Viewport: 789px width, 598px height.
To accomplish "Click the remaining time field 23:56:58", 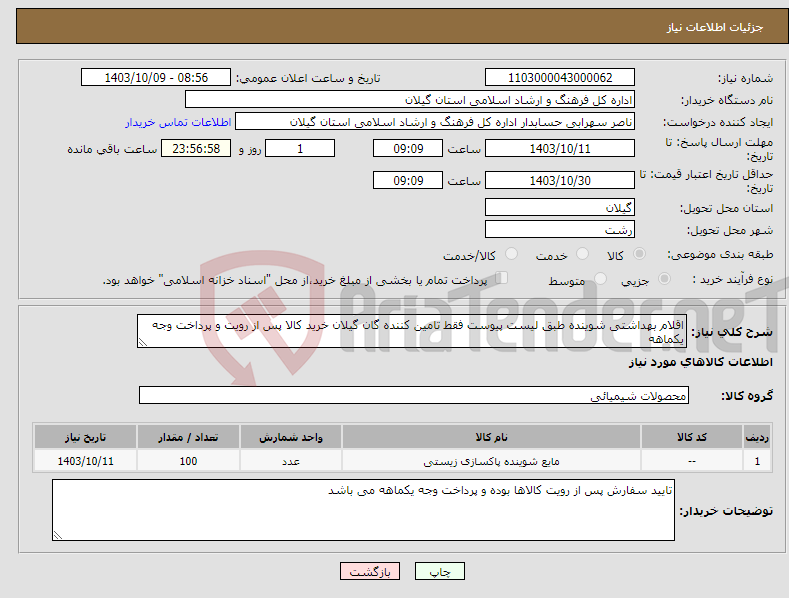I will click(196, 148).
